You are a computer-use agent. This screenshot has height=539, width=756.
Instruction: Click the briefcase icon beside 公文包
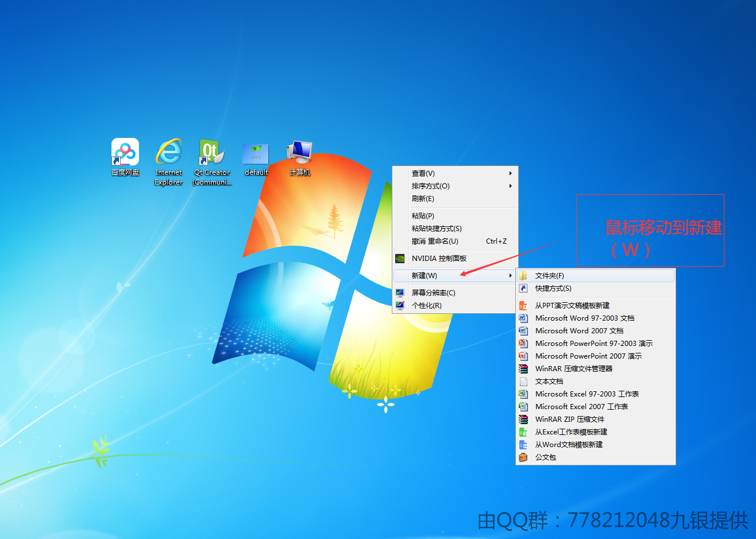point(523,457)
